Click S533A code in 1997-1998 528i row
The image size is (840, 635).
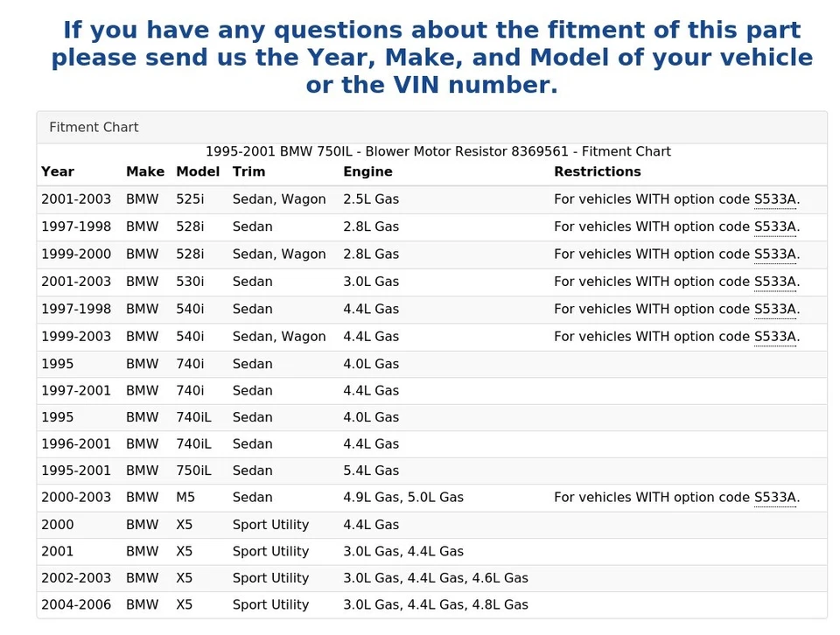pos(774,227)
